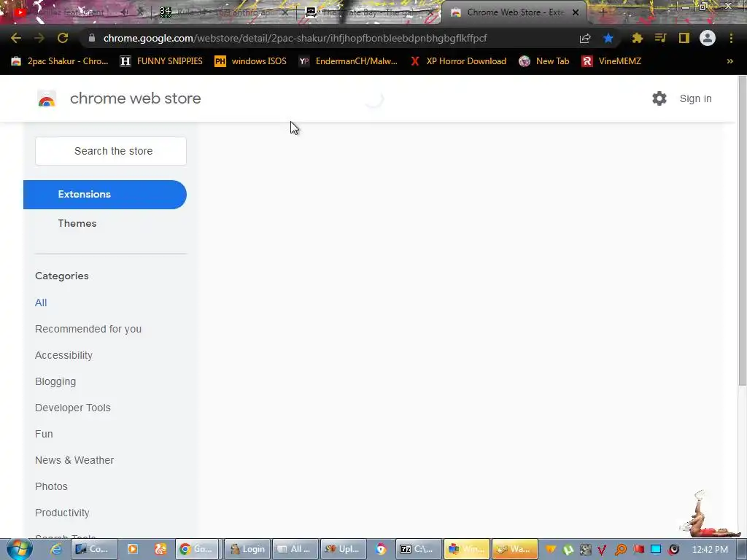
Task: Click the chrome web store title
Action: pyautogui.click(x=135, y=98)
